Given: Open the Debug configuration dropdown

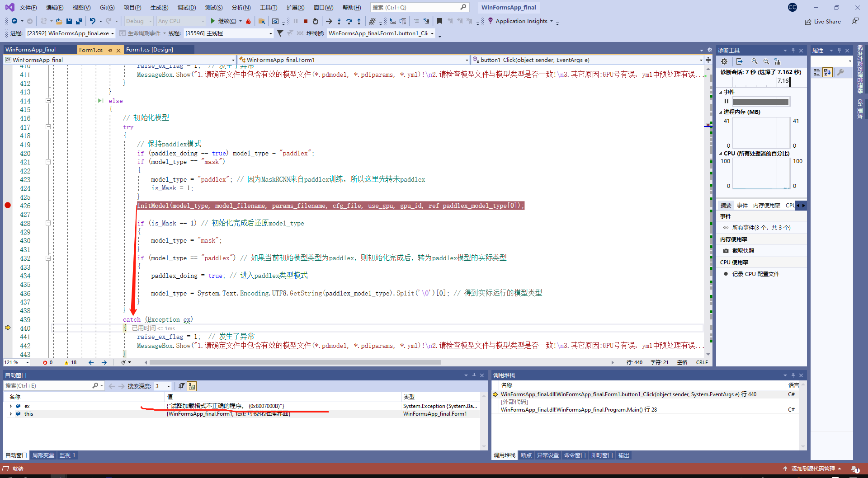Looking at the screenshot, I should [x=138, y=21].
